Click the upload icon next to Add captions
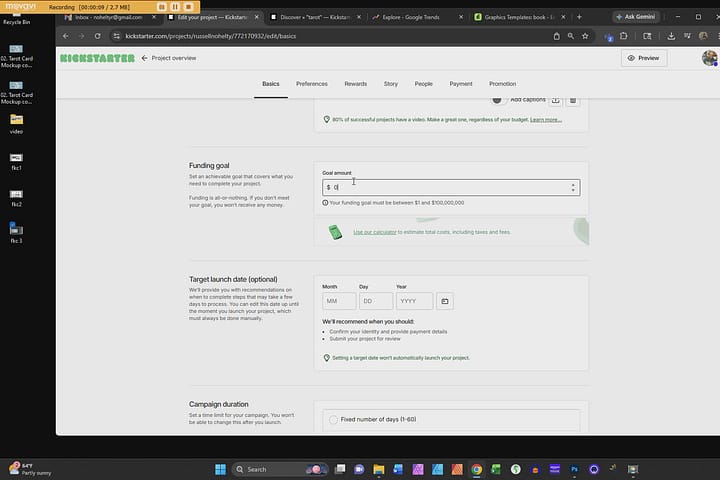 click(x=556, y=100)
